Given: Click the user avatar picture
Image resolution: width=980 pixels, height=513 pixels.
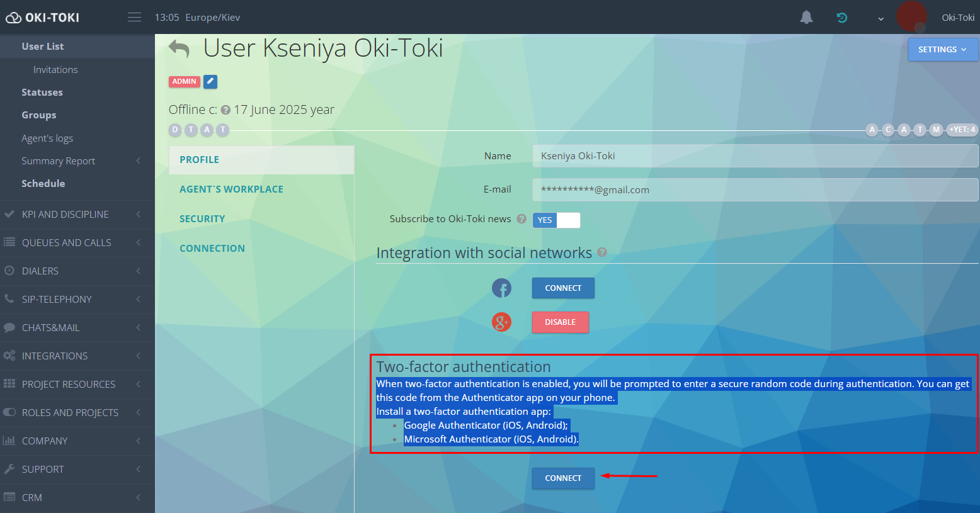Looking at the screenshot, I should coord(911,16).
